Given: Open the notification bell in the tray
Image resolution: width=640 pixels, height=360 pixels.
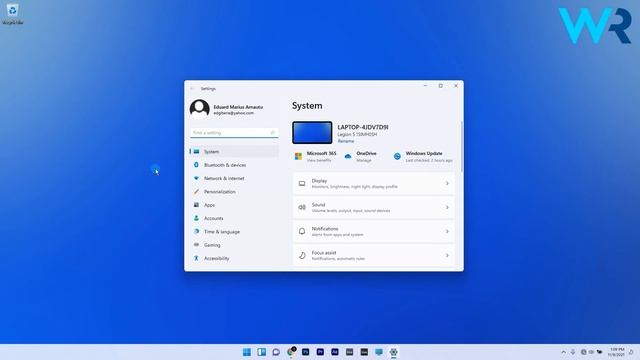Looking at the screenshot, I should 631,352.
